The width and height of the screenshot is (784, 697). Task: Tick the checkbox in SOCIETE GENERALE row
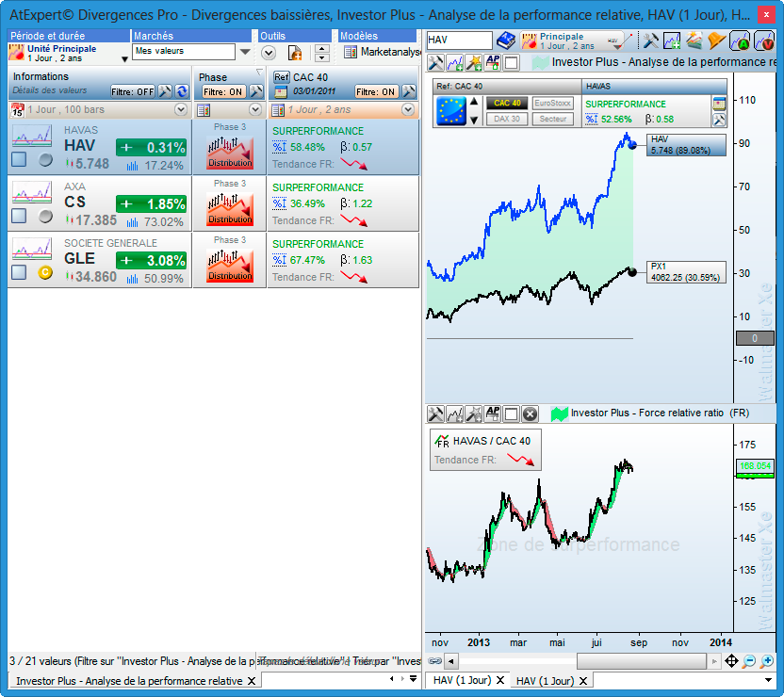point(19,272)
